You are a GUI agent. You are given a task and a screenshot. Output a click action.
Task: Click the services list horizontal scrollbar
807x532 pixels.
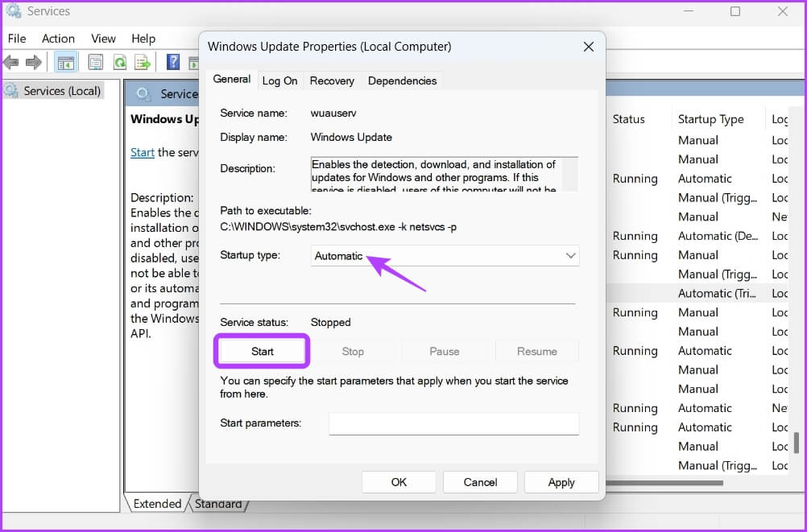(x=664, y=483)
